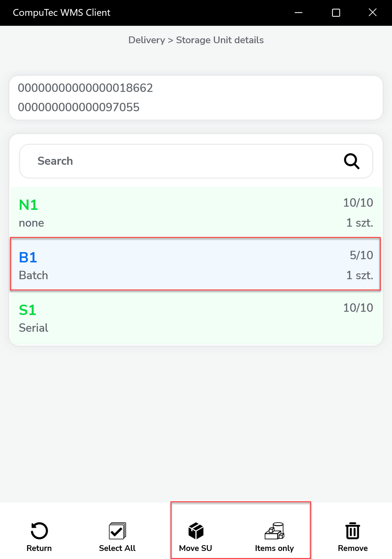Click SU code ending in 18662
This screenshot has height=559, width=392.
tap(85, 88)
